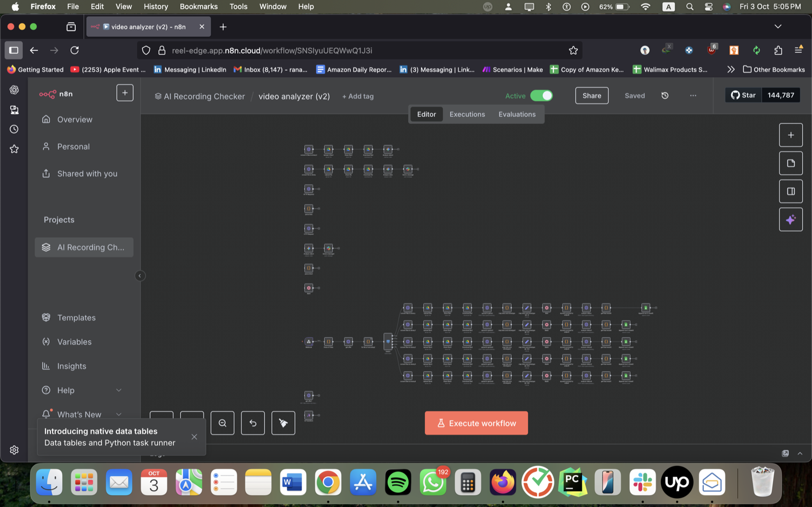Open the Tools menu in menu bar
Viewport: 812px width, 507px height.
click(x=238, y=6)
